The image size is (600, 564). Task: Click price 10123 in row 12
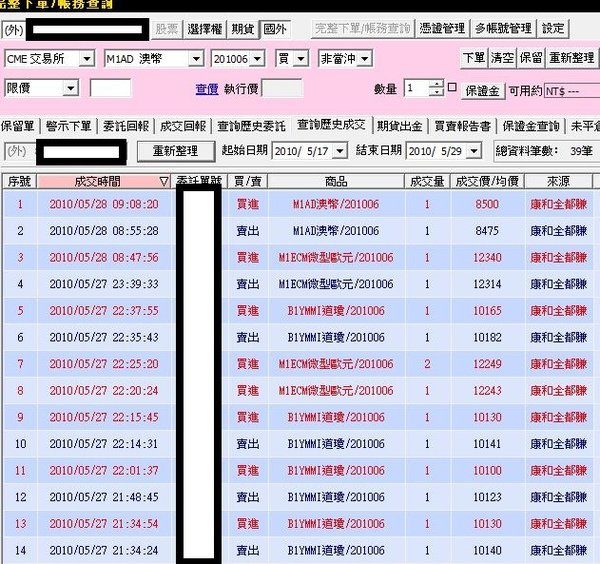click(x=487, y=497)
